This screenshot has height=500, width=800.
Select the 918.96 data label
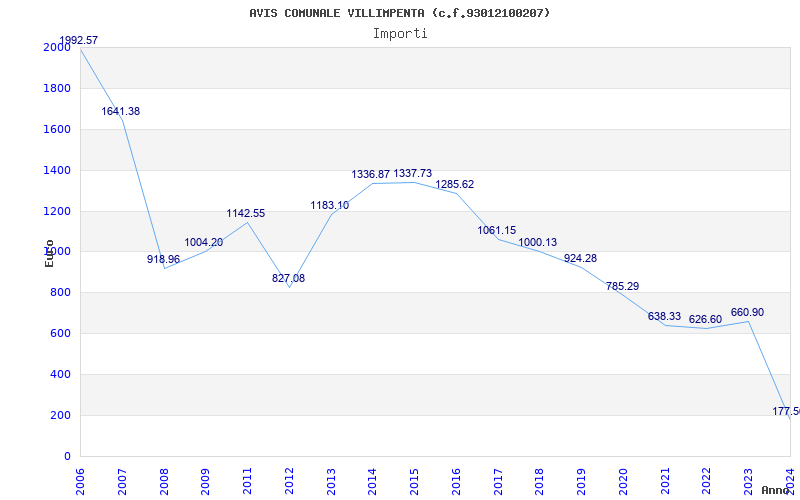(x=163, y=259)
